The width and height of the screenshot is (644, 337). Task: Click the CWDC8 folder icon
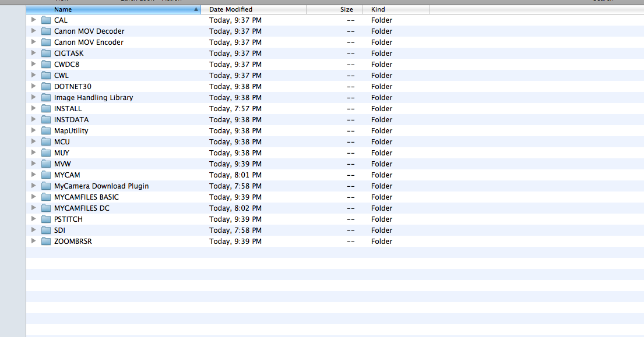point(46,65)
